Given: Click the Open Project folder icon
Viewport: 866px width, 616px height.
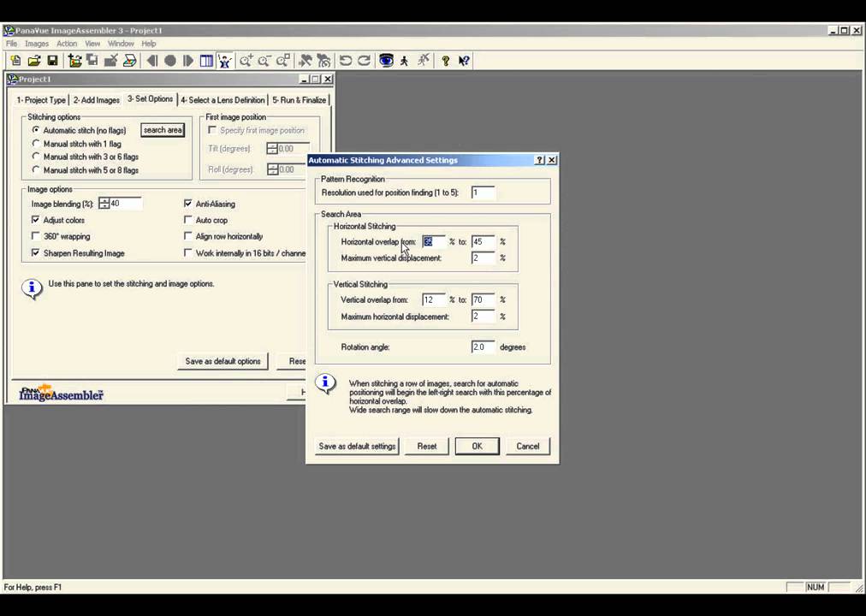Looking at the screenshot, I should click(33, 61).
